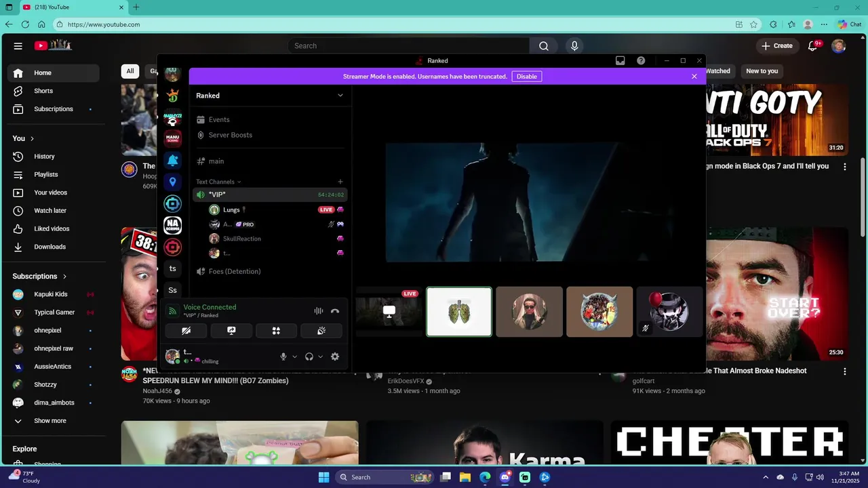Select the muted clown avatar participant tile
The image size is (868, 488).
(669, 312)
